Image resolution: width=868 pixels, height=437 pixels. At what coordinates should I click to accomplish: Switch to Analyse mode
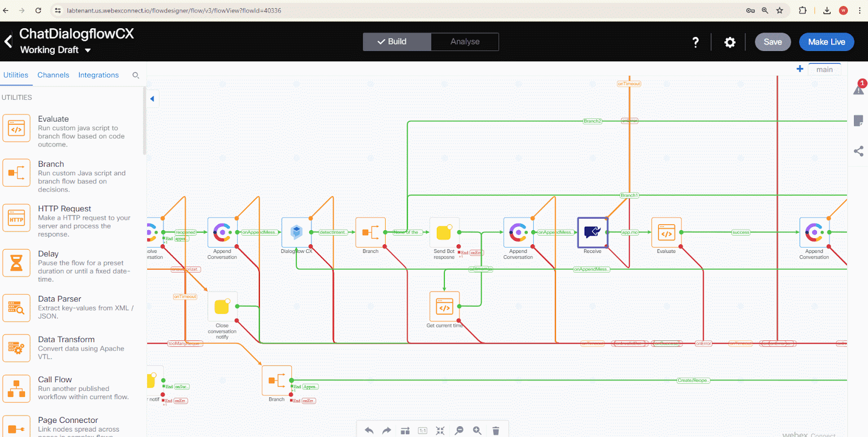point(465,42)
